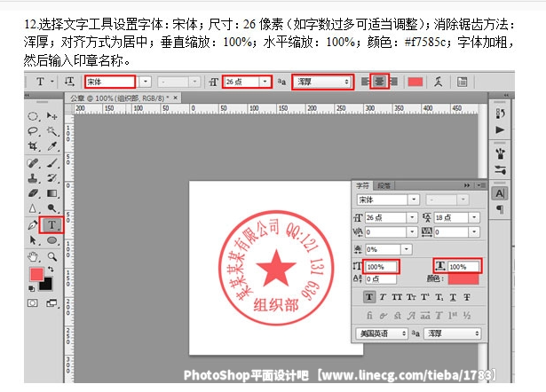Image resolution: width=546 pixels, height=392 pixels.
Task: Select the Gradient tool
Action: [x=51, y=193]
